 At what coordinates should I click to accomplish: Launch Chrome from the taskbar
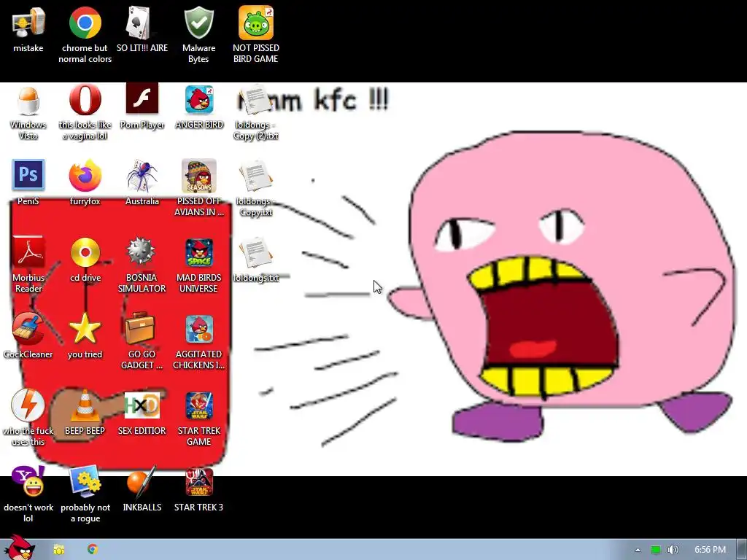[93, 549]
